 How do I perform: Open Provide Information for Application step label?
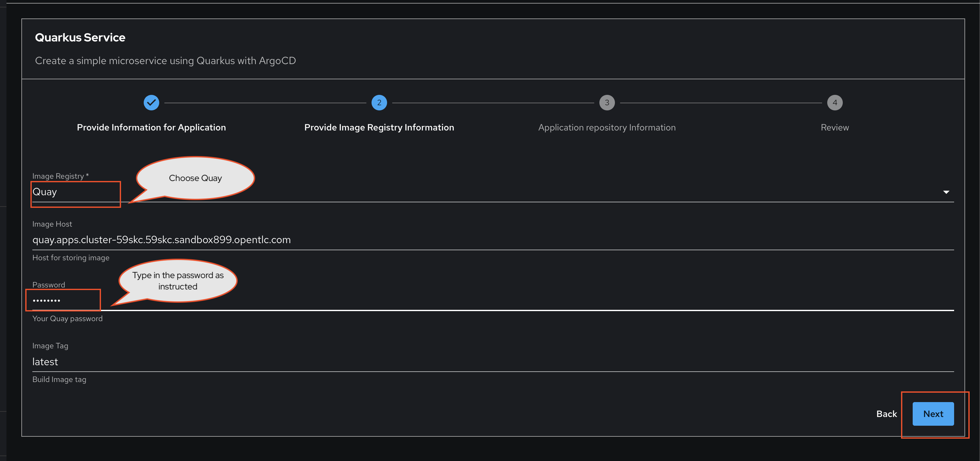[151, 128]
